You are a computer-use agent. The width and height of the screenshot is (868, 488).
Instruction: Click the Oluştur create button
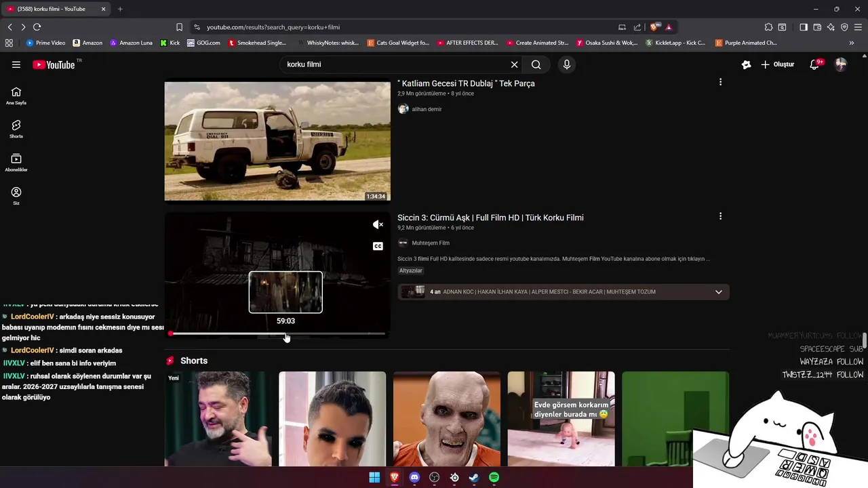tap(777, 64)
